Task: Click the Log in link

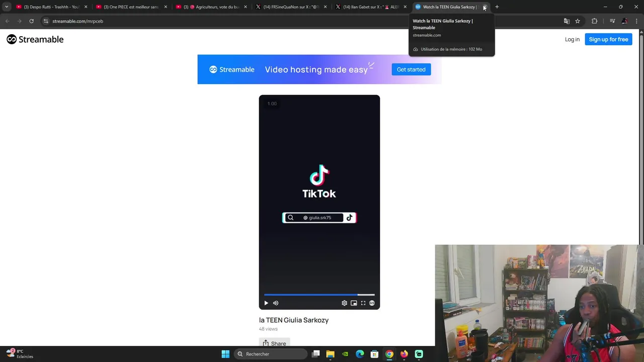Action: [x=572, y=39]
